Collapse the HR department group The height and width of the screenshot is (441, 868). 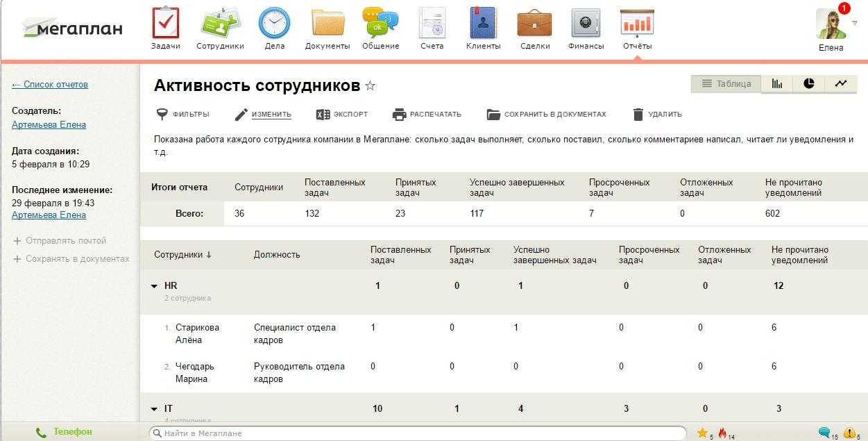coord(154,286)
